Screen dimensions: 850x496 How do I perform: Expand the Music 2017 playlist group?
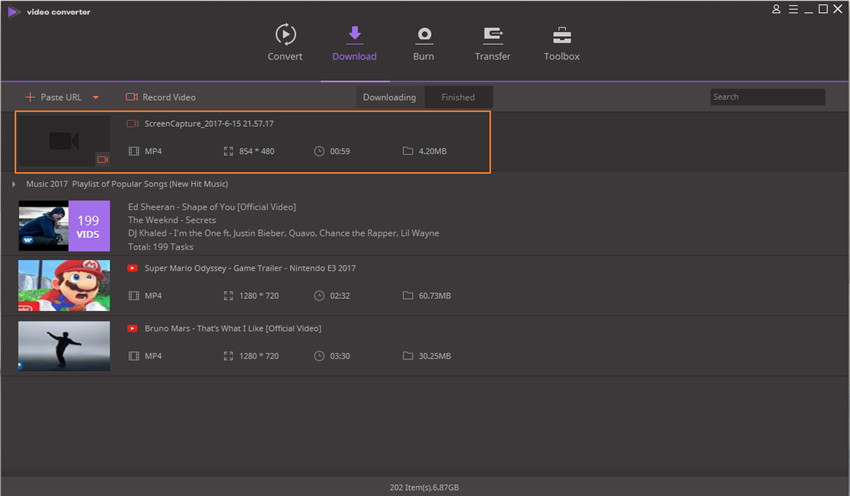coord(14,184)
